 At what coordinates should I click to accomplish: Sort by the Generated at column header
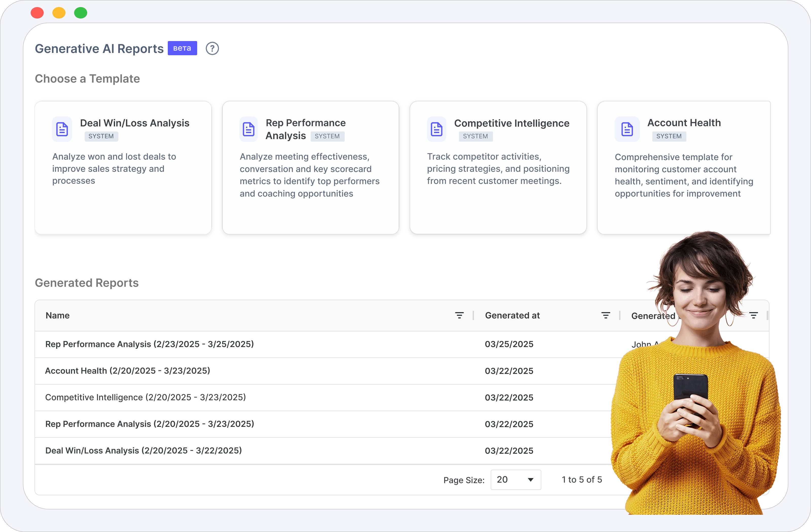(x=512, y=315)
